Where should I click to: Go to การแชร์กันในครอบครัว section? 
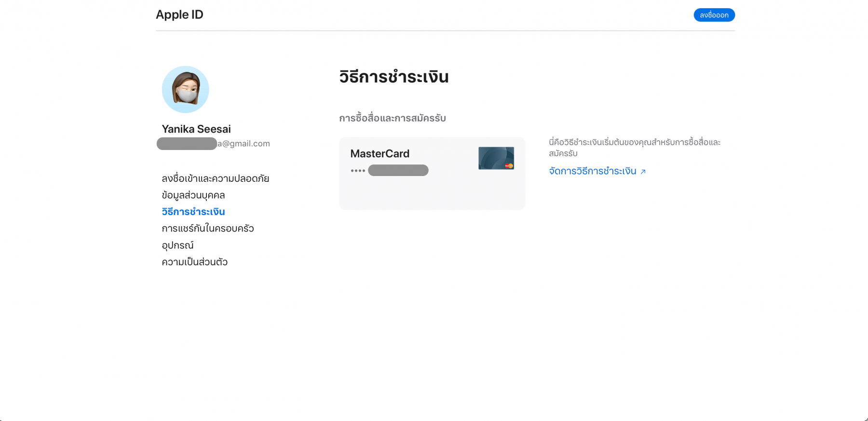207,229
